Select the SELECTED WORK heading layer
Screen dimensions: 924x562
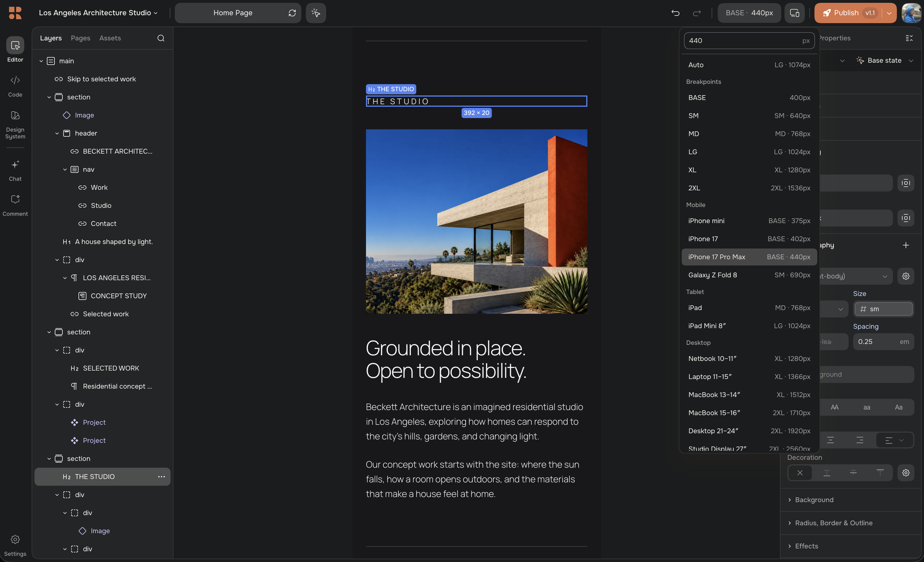(x=103, y=368)
